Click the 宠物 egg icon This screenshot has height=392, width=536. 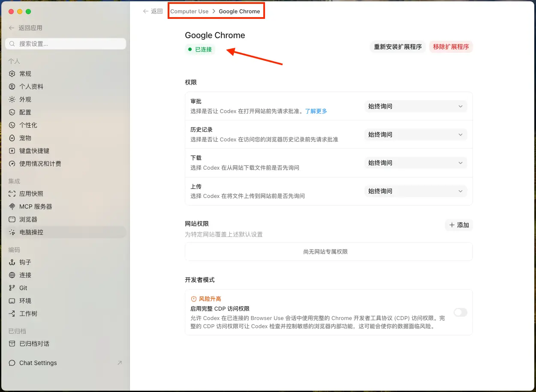click(12, 138)
